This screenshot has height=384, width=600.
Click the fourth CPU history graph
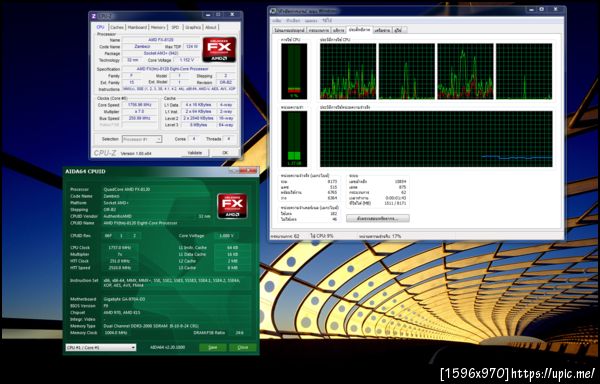coord(524,71)
